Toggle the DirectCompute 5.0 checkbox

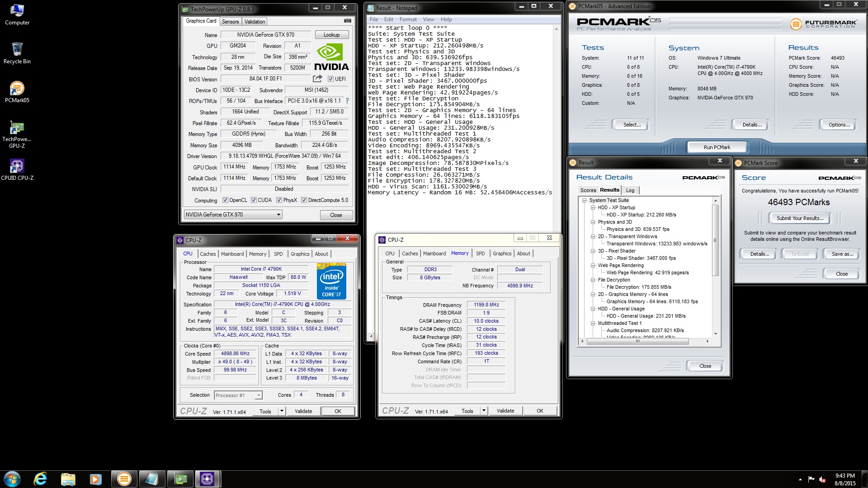304,200
